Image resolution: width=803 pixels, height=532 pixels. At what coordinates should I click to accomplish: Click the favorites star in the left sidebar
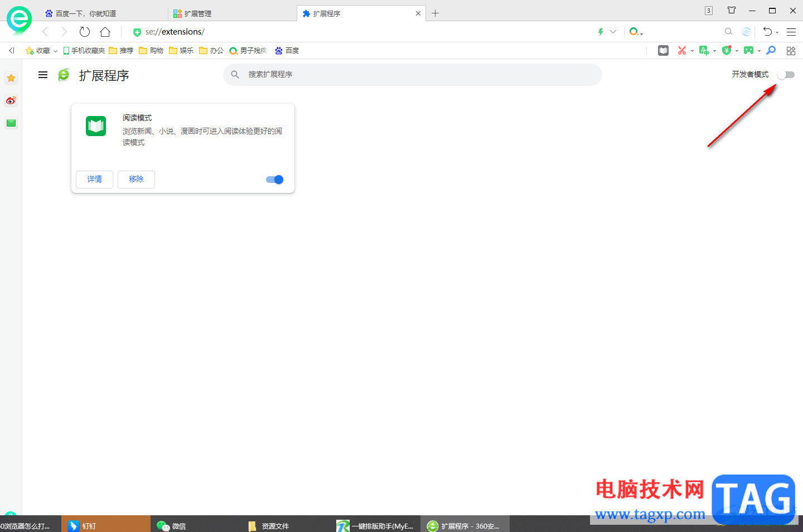click(x=11, y=78)
